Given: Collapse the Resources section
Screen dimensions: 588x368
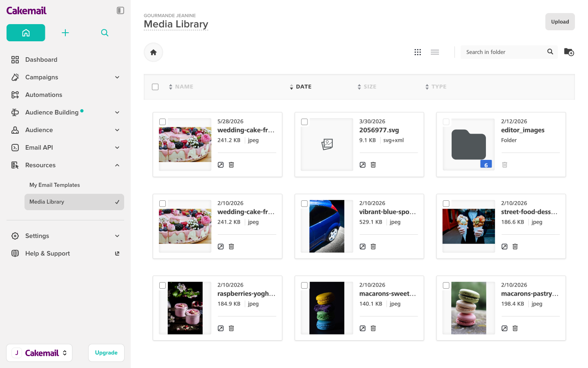Looking at the screenshot, I should tap(117, 165).
